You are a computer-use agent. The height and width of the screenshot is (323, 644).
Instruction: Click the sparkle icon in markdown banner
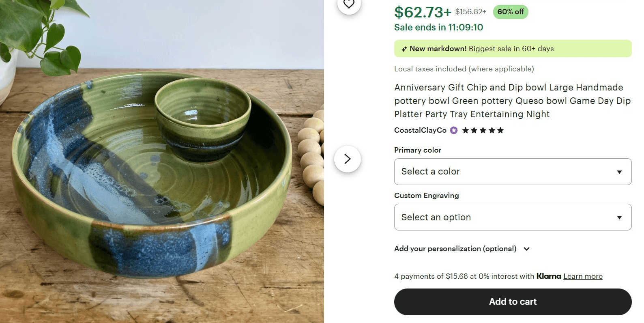pos(404,49)
